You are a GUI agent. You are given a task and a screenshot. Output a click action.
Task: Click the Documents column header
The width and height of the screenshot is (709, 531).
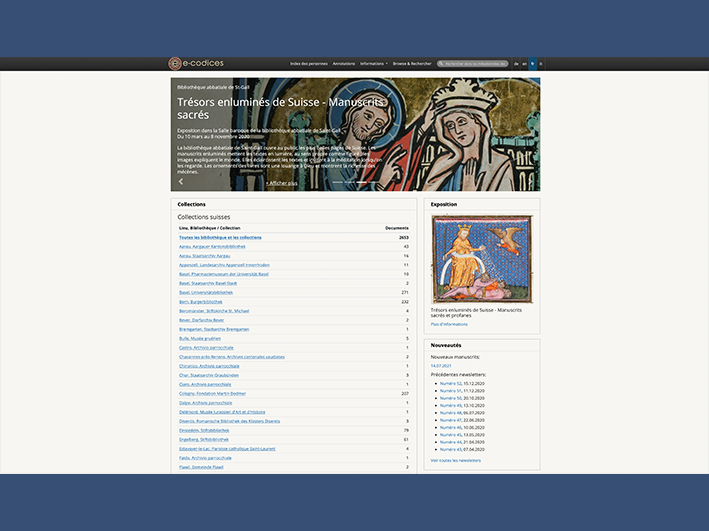click(397, 228)
